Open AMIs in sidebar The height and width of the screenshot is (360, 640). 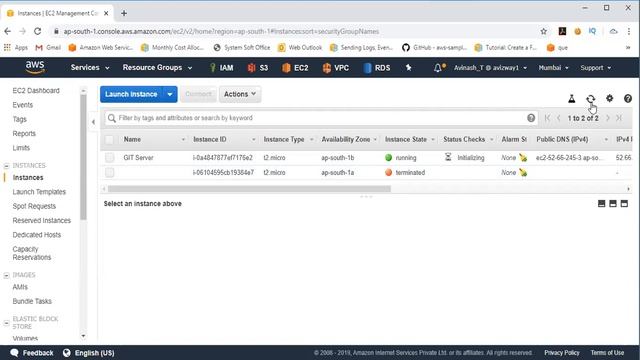tap(20, 287)
